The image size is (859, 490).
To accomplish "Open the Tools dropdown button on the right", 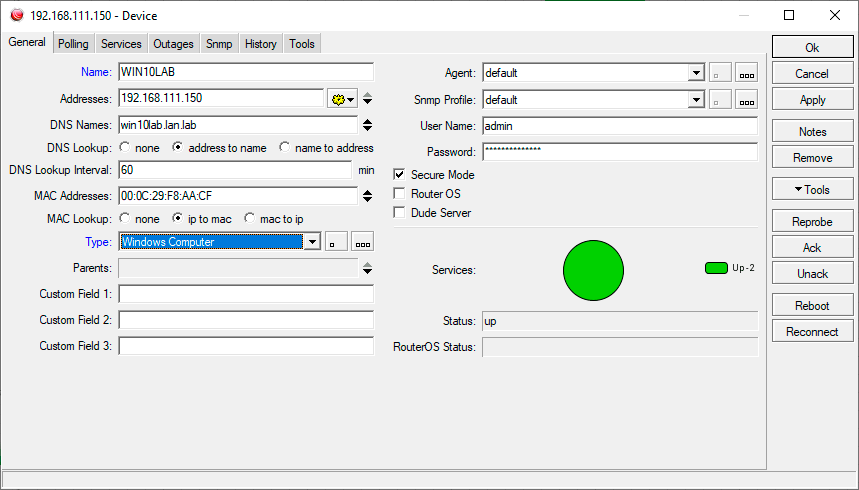I will [x=812, y=190].
